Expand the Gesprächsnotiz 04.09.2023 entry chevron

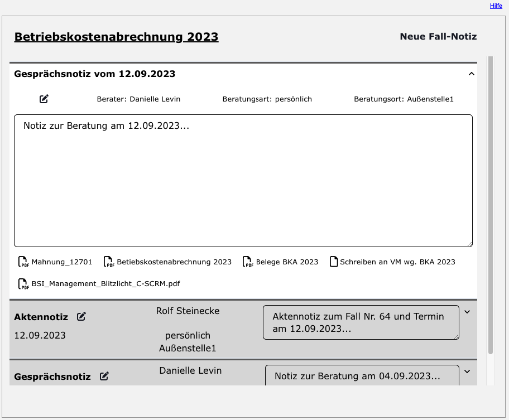coord(467,371)
